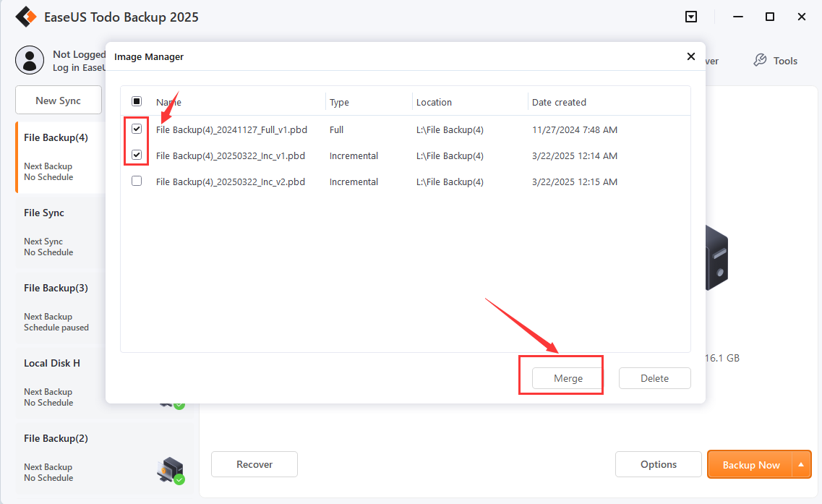Expand the Backup Now arrow dropdown
Screen dimensions: 822x504
point(801,465)
